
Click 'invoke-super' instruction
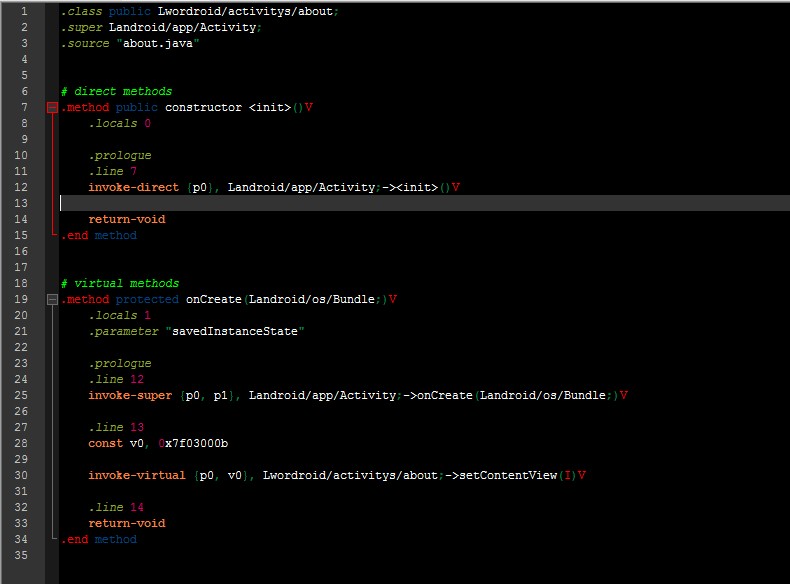tap(130, 396)
